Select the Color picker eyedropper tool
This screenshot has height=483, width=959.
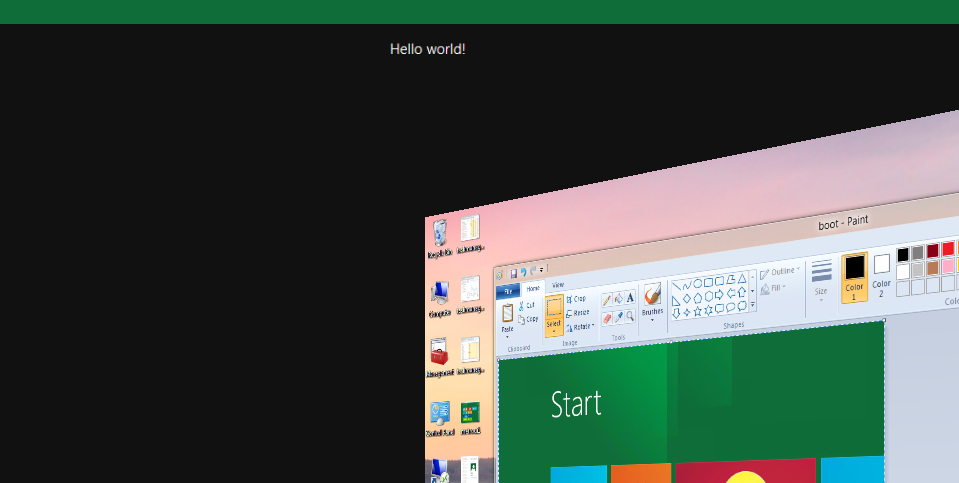[x=618, y=317]
